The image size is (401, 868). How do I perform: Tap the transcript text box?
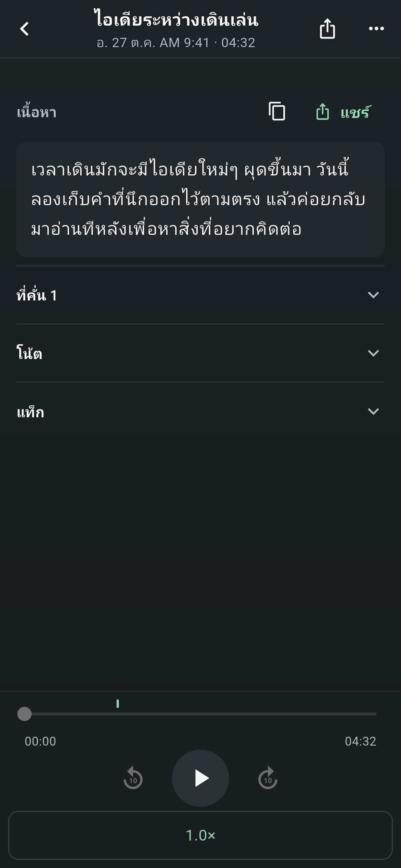point(200,199)
